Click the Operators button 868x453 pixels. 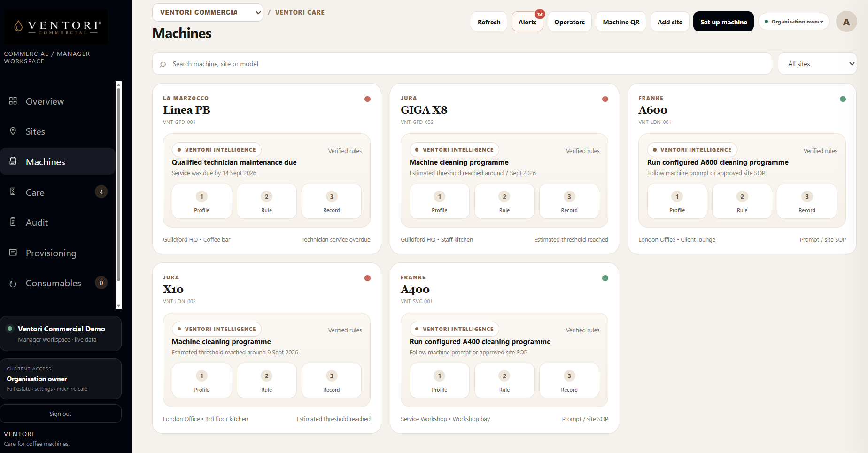click(x=569, y=22)
